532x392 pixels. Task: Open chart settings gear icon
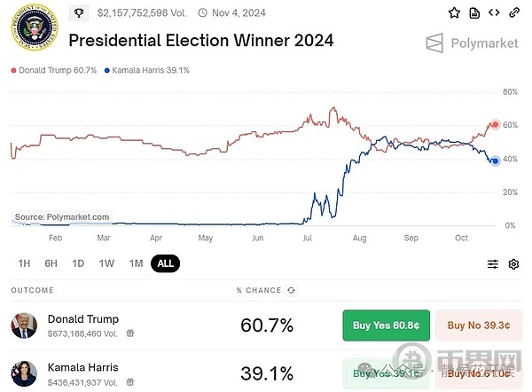[x=513, y=263]
